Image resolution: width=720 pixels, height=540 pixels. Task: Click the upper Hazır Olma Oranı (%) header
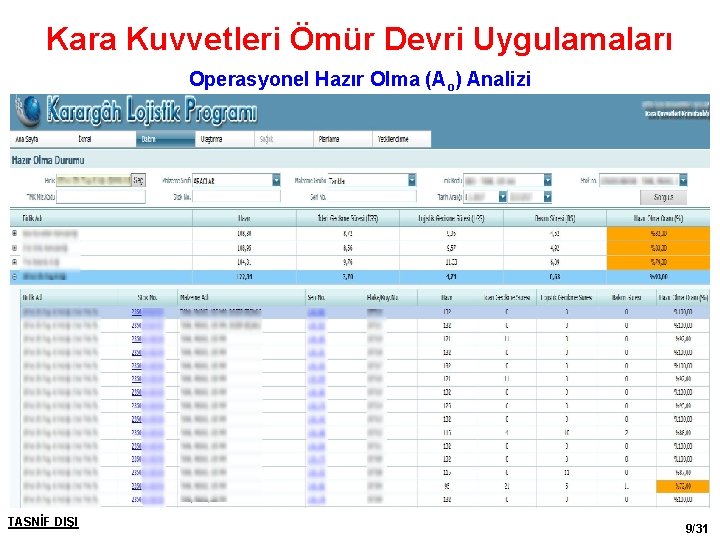(658, 219)
